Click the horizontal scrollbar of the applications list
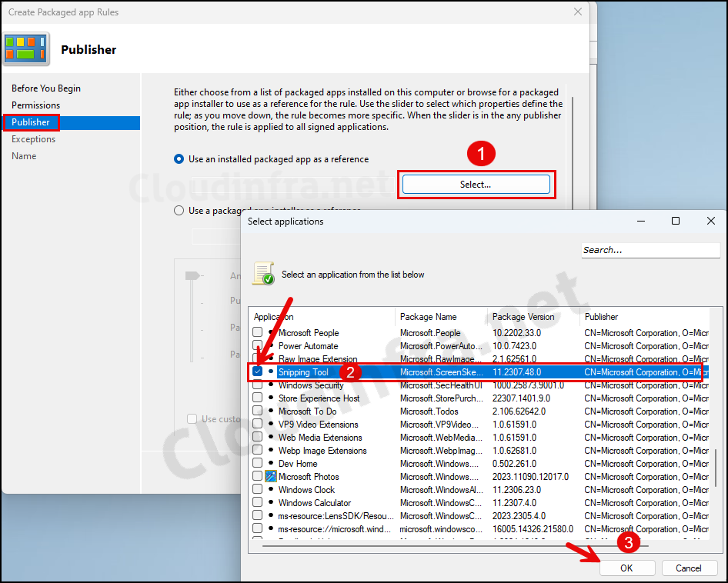Viewport: 728px width, 583px height. click(455, 546)
